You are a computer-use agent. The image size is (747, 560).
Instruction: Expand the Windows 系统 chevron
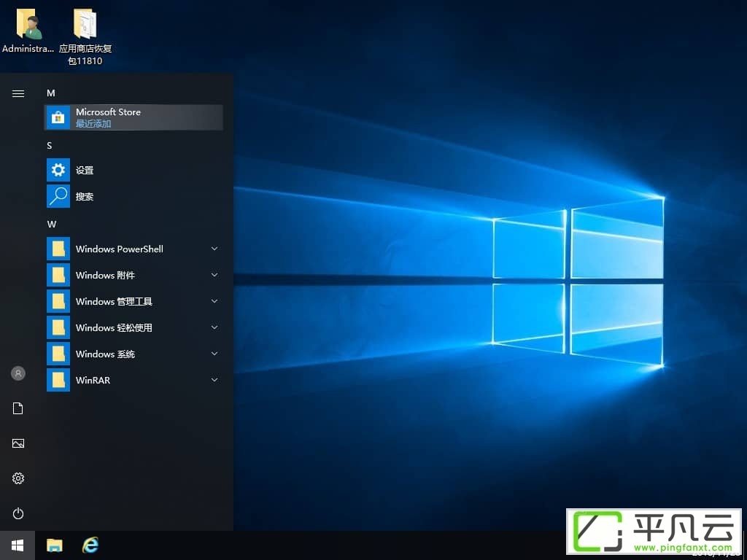(214, 354)
